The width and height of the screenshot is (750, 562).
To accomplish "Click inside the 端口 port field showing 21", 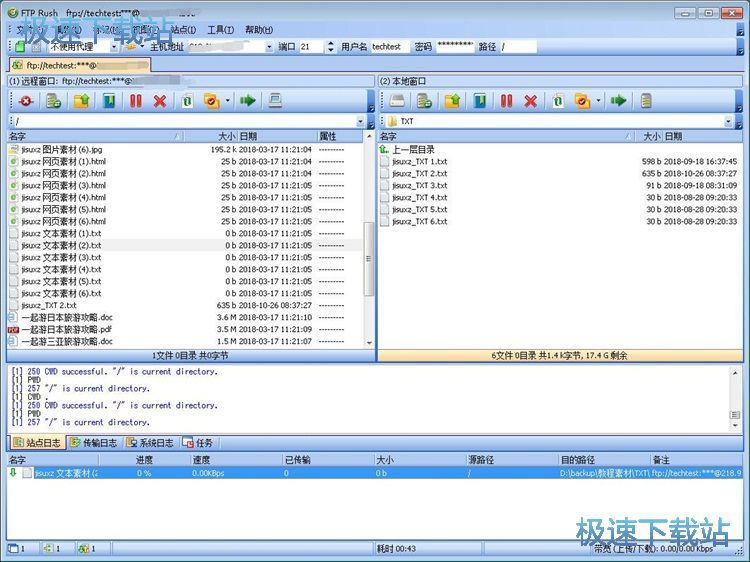I will 312,46.
